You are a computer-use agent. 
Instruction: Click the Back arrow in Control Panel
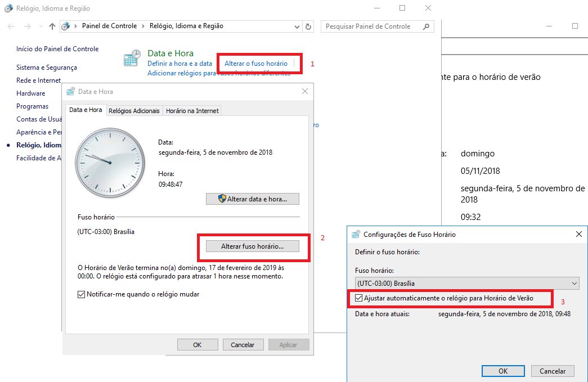click(x=11, y=26)
